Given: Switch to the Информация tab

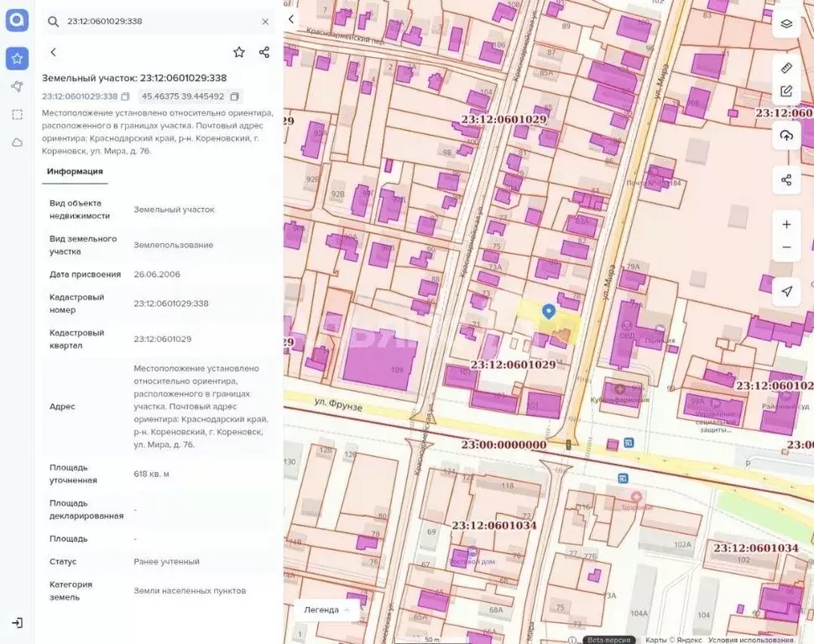Looking at the screenshot, I should (x=75, y=172).
